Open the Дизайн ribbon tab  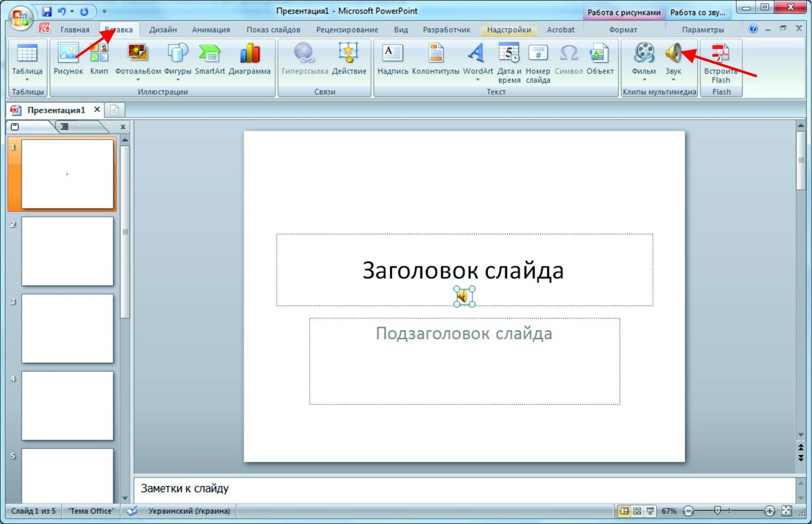click(163, 29)
